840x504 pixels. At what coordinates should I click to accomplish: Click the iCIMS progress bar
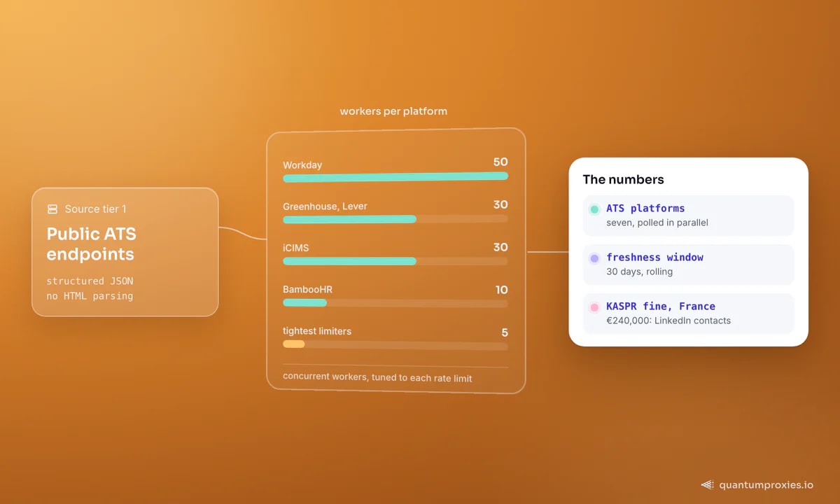pos(395,261)
